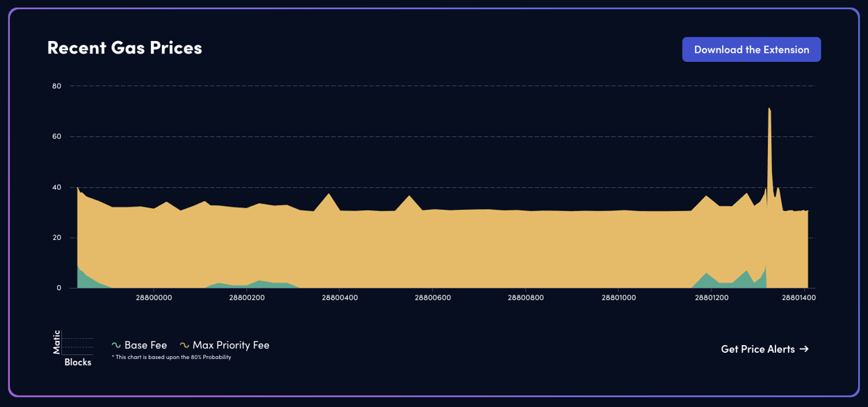Image resolution: width=868 pixels, height=407 pixels.
Task: Click the vertical Matic axis label
Action: tap(57, 342)
